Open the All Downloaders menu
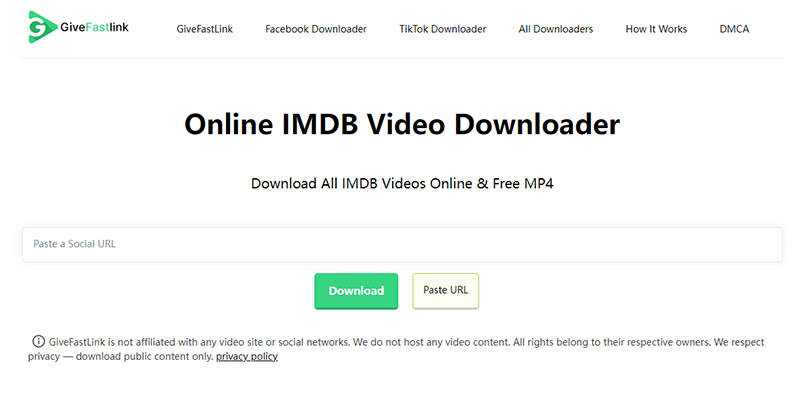 555,29
